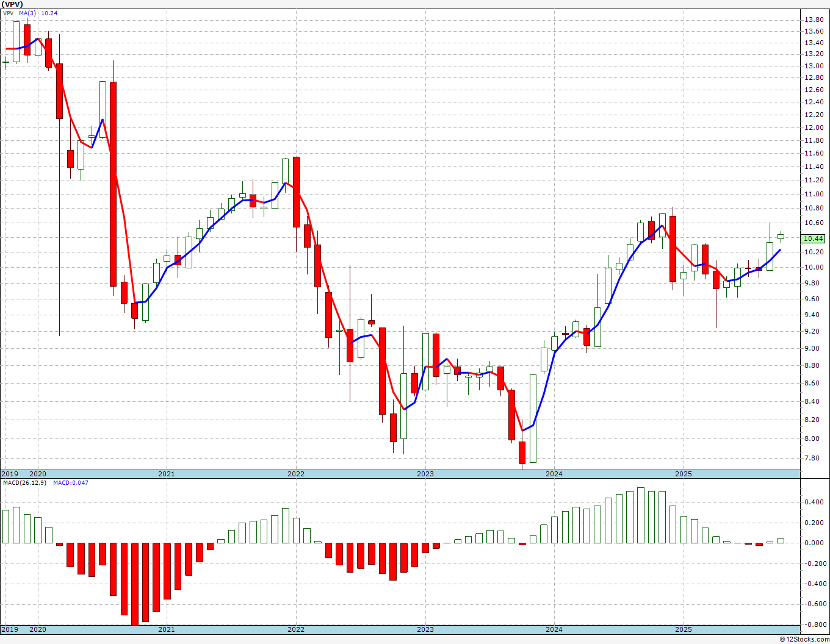Select the MACD:0.047 value readout
830x644 pixels.
click(x=70, y=483)
